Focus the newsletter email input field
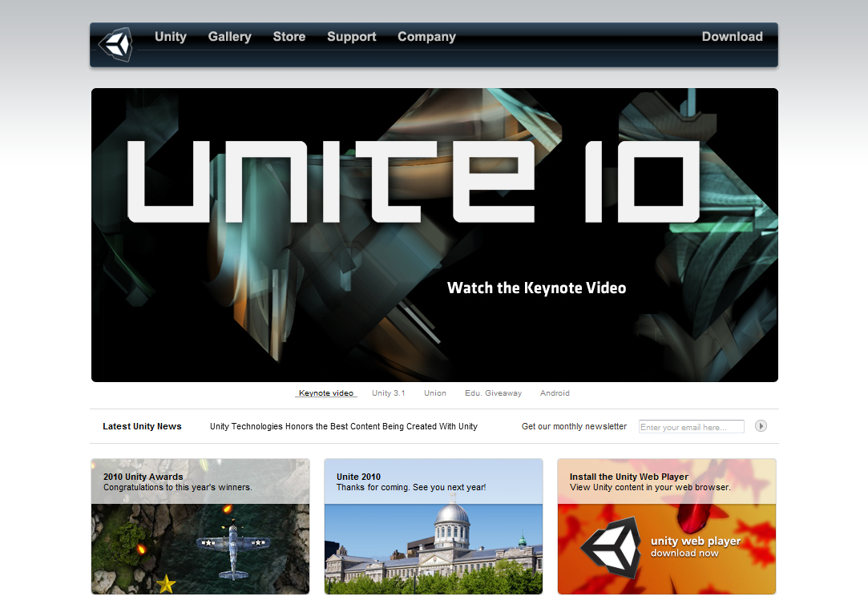Screen dimensions: 868x608 coord(691,426)
